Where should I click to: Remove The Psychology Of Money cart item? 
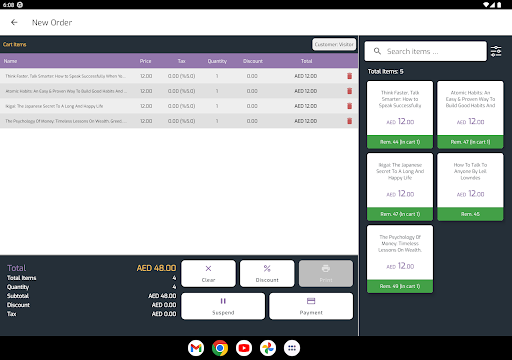pyautogui.click(x=349, y=121)
